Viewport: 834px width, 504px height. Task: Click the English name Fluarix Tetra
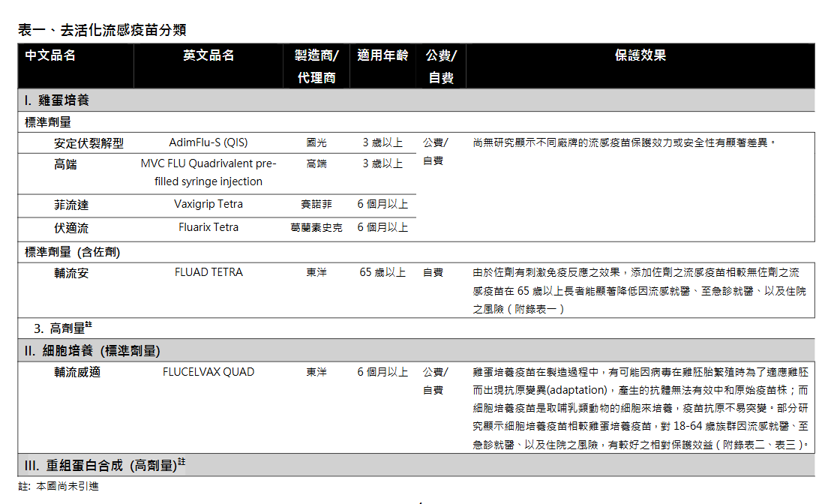(208, 227)
